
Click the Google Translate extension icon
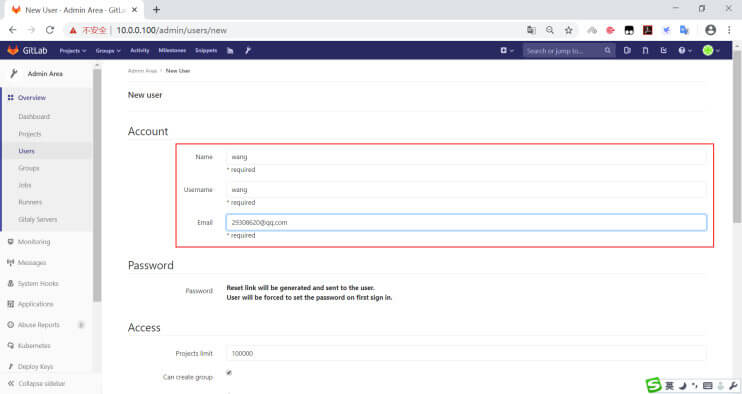pyautogui.click(x=684, y=30)
